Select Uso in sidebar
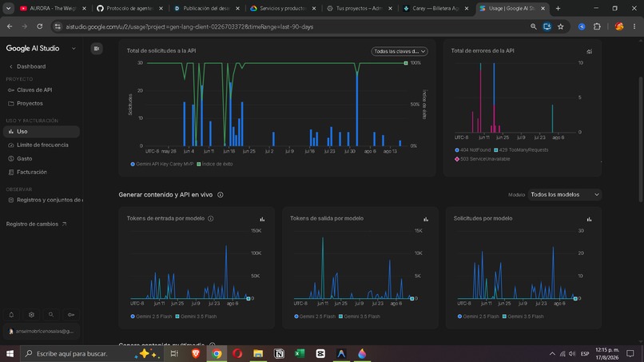Screen dimensions: 644x362 [41, 132]
